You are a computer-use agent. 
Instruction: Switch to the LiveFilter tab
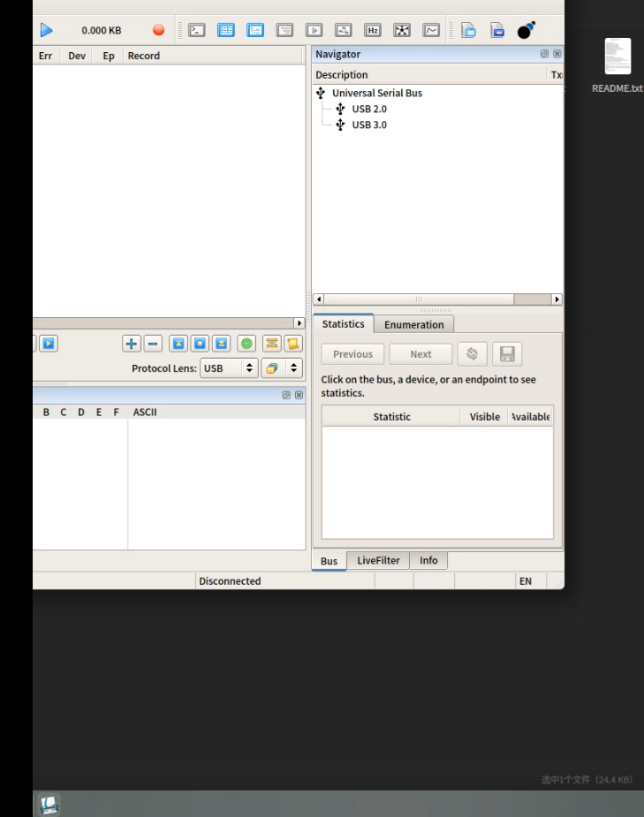point(378,560)
